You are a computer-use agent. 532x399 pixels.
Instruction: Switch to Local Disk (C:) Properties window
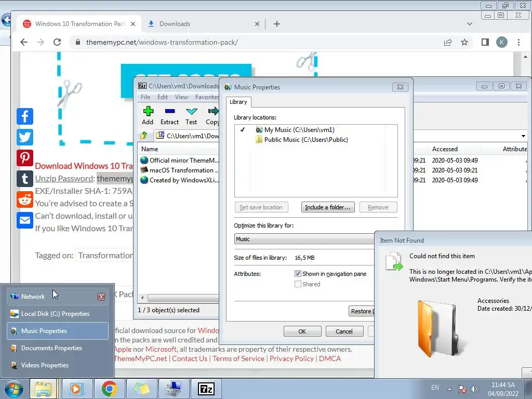tap(58, 313)
